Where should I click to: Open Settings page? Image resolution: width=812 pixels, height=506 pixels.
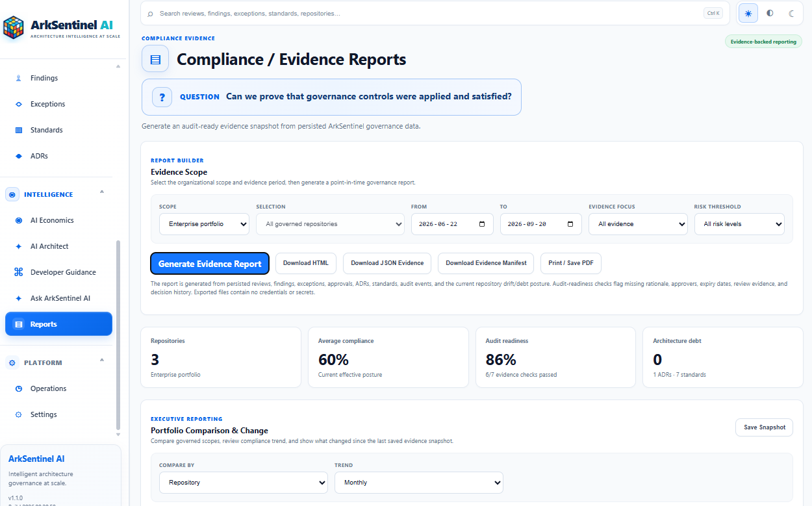click(58, 414)
